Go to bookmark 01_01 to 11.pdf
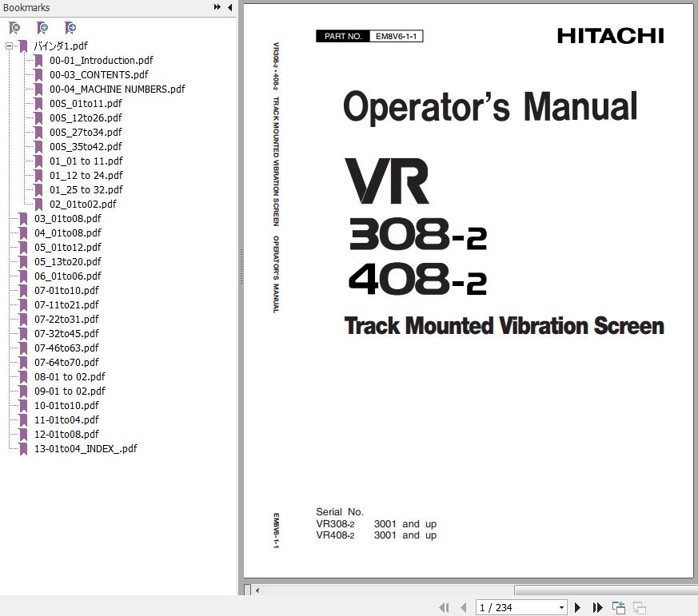Image resolution: width=698 pixels, height=616 pixels. (x=86, y=161)
